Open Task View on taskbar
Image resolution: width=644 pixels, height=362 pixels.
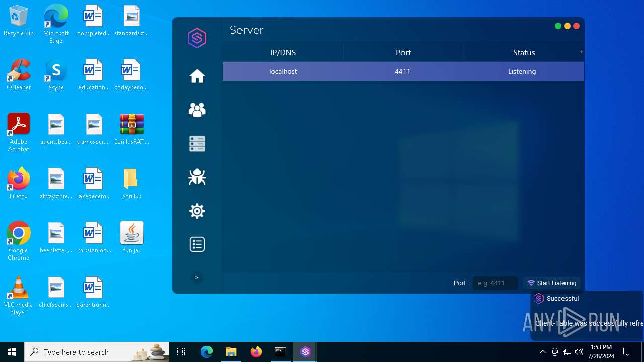tap(181, 352)
